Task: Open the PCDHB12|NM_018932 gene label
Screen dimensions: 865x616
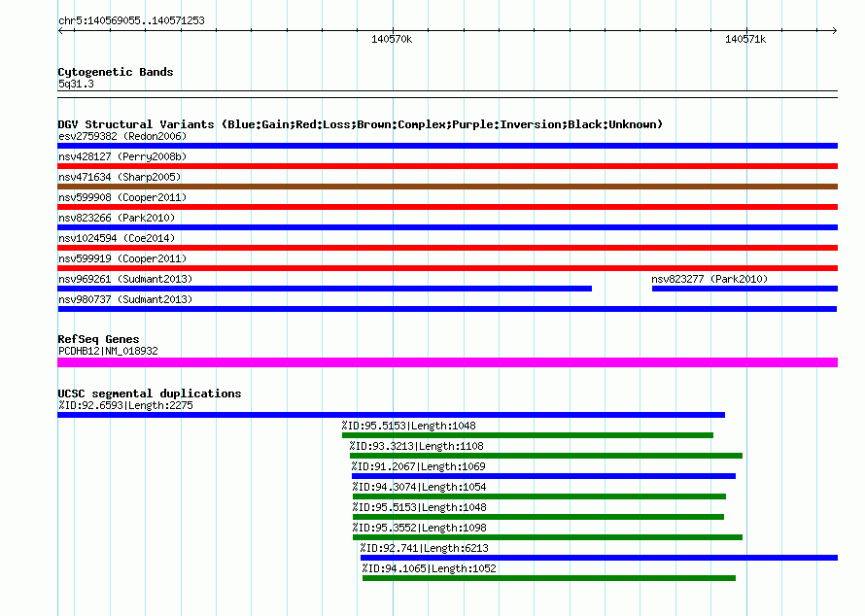Action: (108, 351)
